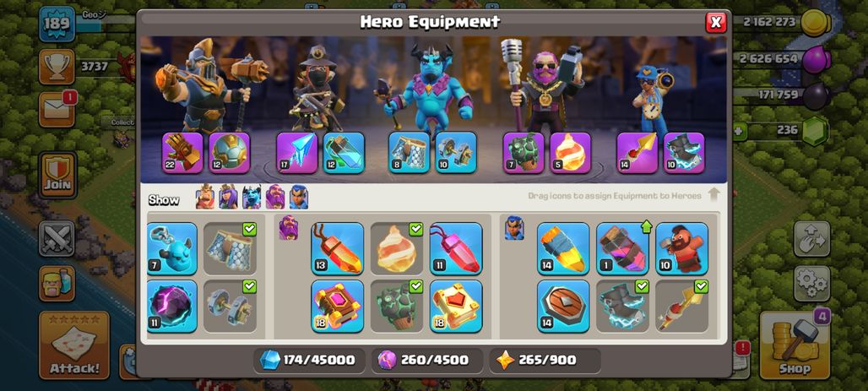The height and width of the screenshot is (391, 868).
Task: Open upgradeable level 1 equipment with green arrow
Action: coord(623,248)
